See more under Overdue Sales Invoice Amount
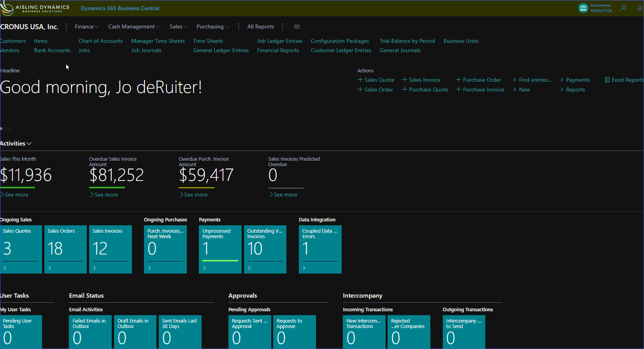Screen dimensions: 644x349 click(x=104, y=195)
